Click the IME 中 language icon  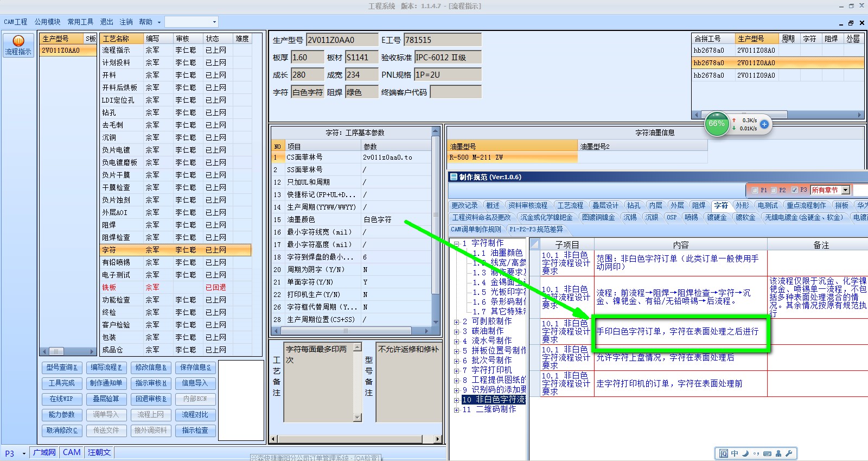735,453
